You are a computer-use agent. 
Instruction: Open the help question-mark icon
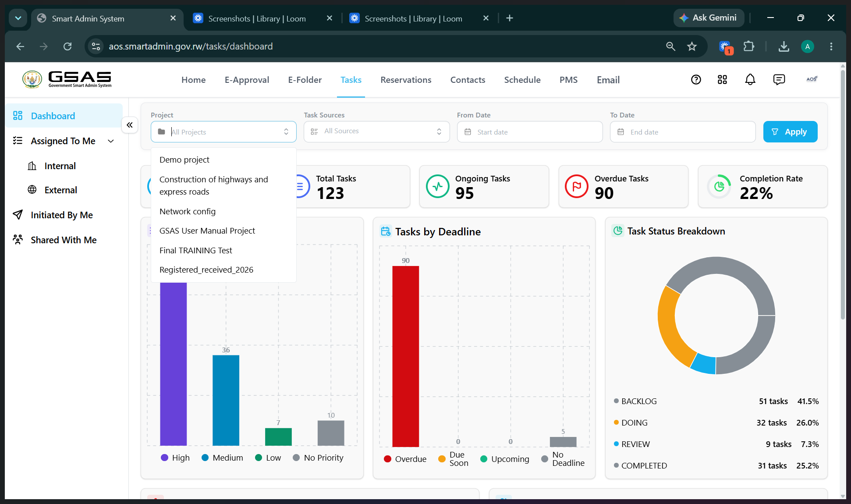pos(696,79)
